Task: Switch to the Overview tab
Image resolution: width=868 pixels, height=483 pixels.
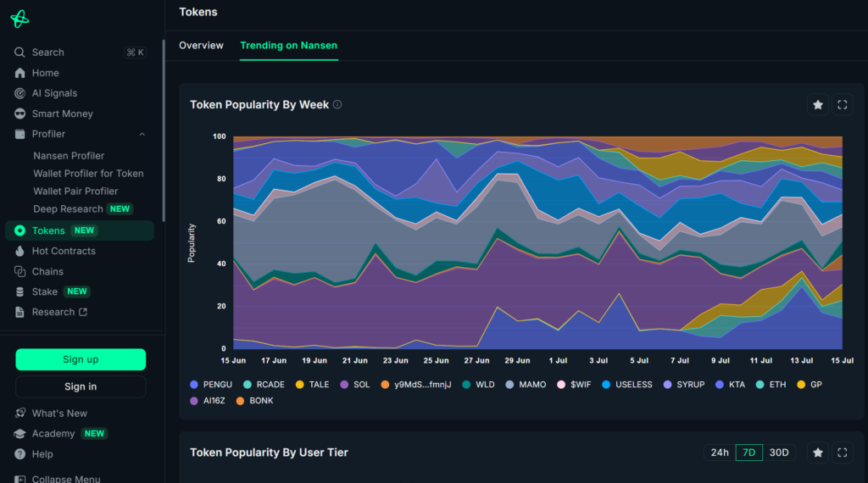Action: coord(201,46)
